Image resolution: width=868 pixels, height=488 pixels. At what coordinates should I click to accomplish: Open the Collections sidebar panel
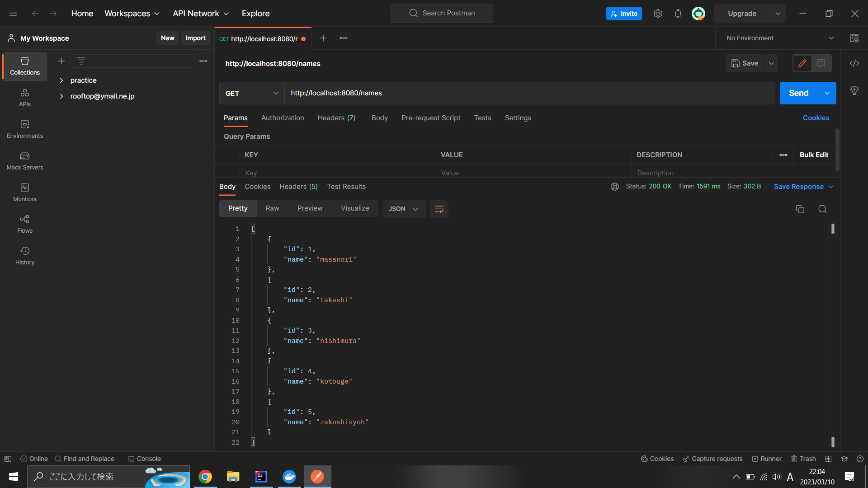click(25, 66)
